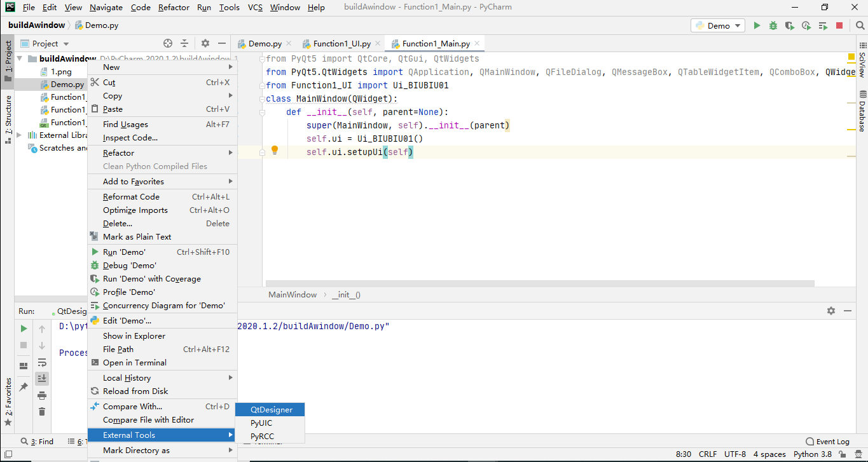Open Project panel gear settings
The height and width of the screenshot is (462, 868).
[205, 43]
